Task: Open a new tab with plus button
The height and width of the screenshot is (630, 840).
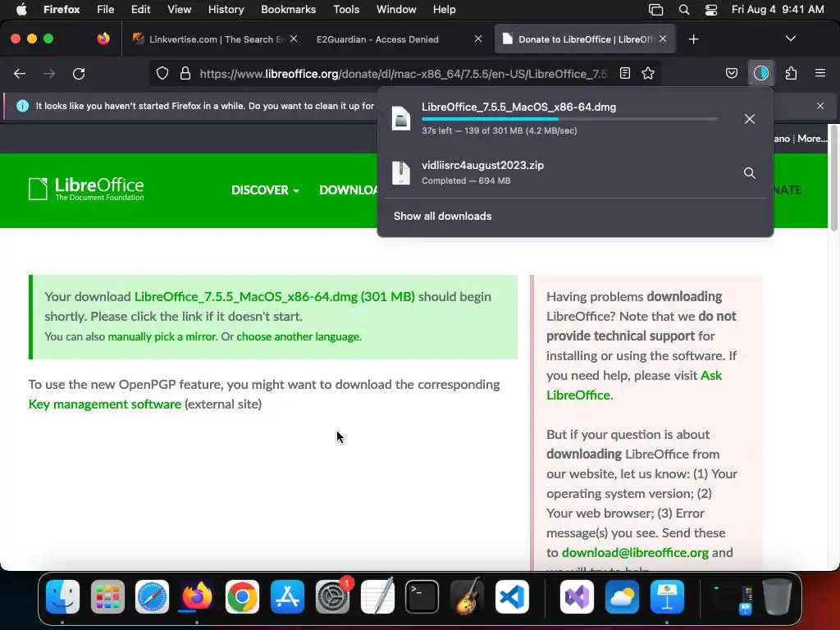Action: (694, 39)
